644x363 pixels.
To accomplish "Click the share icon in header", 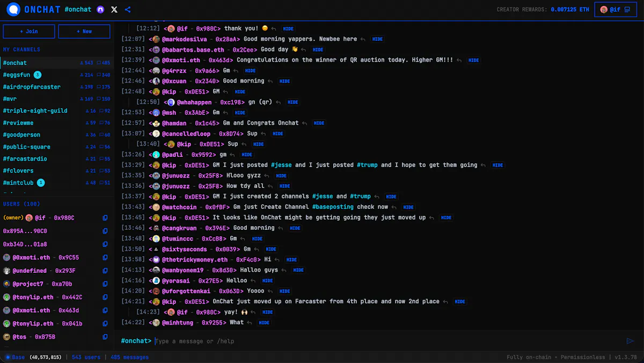I will pos(128,10).
